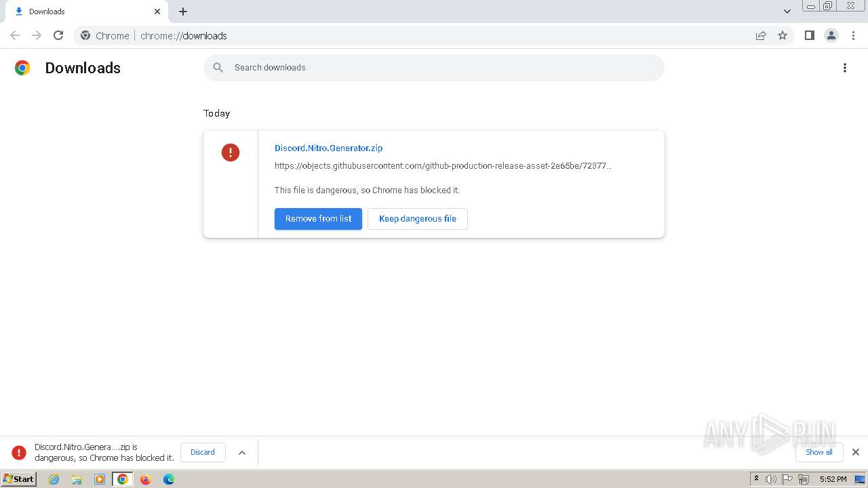Screen dimensions: 868x488
Task: Focus the Search downloads field
Action: click(434, 68)
